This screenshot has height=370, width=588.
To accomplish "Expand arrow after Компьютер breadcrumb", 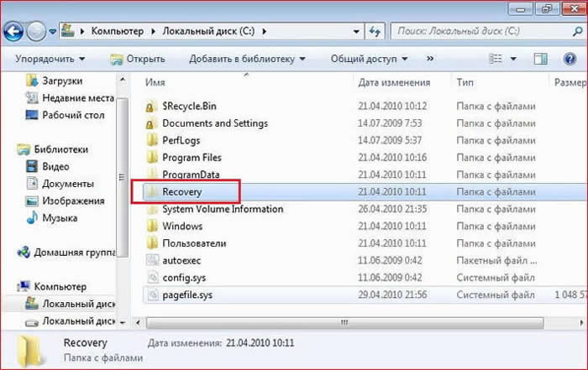I will [x=153, y=31].
